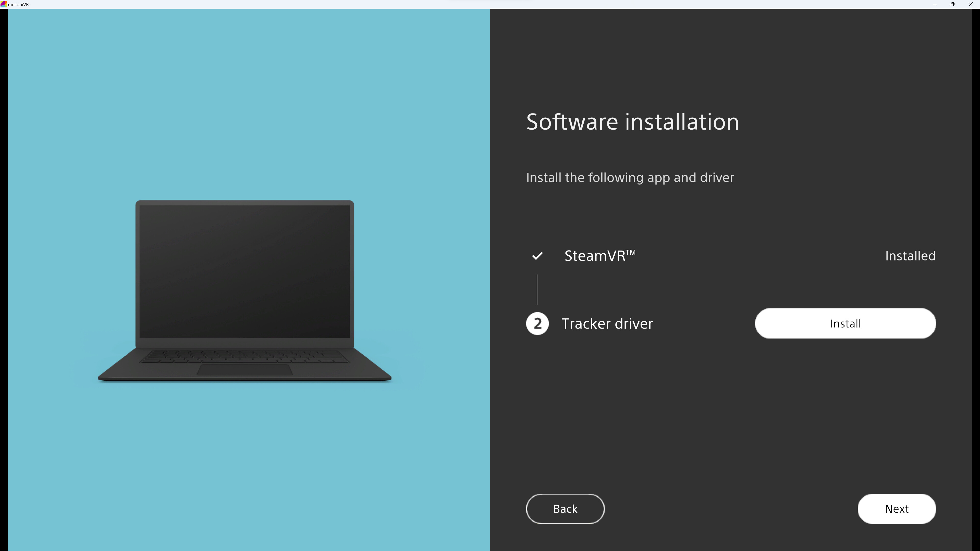Expand the Tracker driver step details
980x551 pixels.
(608, 323)
